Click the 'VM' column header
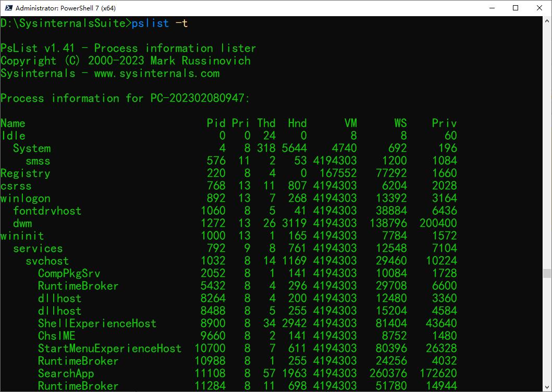The width and height of the screenshot is (552, 392). tap(351, 123)
